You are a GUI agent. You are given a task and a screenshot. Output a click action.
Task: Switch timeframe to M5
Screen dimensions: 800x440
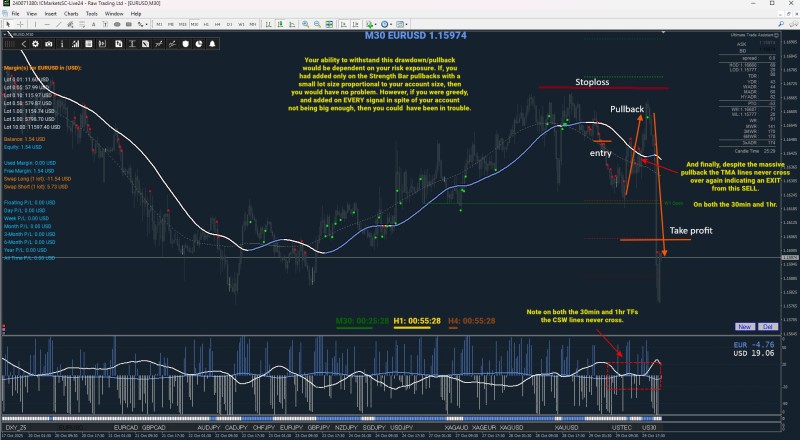point(170,24)
